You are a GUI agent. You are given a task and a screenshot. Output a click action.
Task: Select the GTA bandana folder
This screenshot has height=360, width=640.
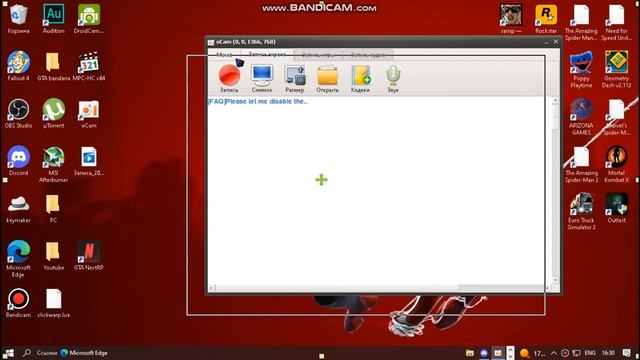pos(53,66)
